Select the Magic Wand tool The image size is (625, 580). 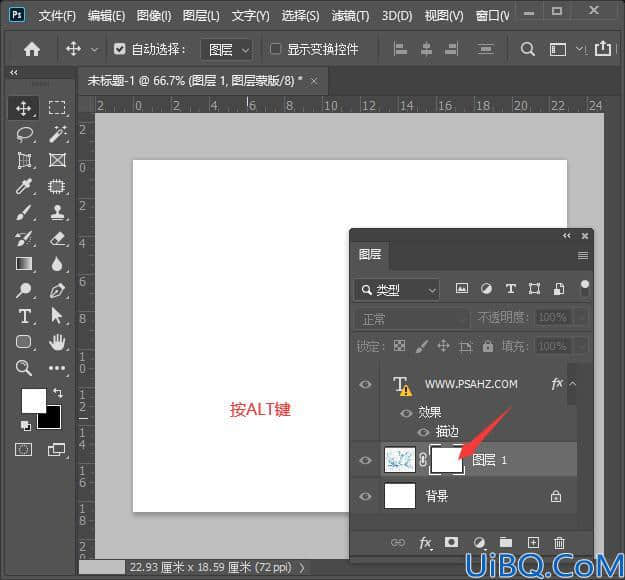tap(57, 134)
